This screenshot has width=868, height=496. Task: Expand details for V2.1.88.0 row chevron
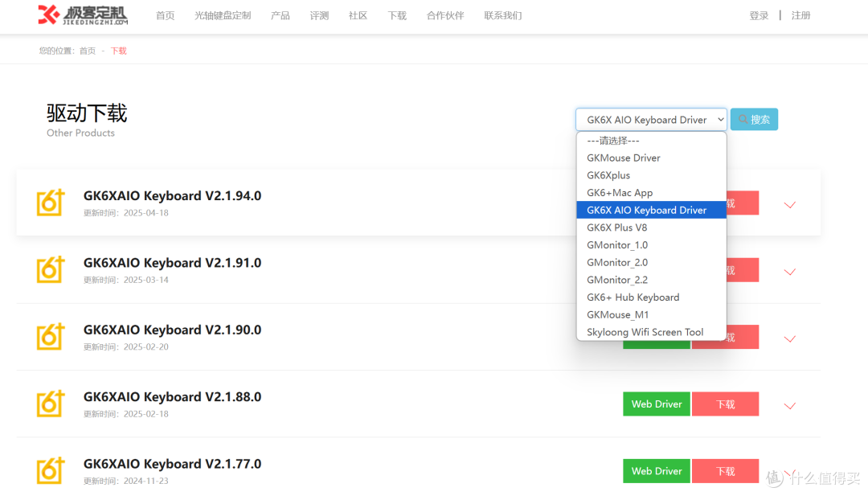click(790, 406)
